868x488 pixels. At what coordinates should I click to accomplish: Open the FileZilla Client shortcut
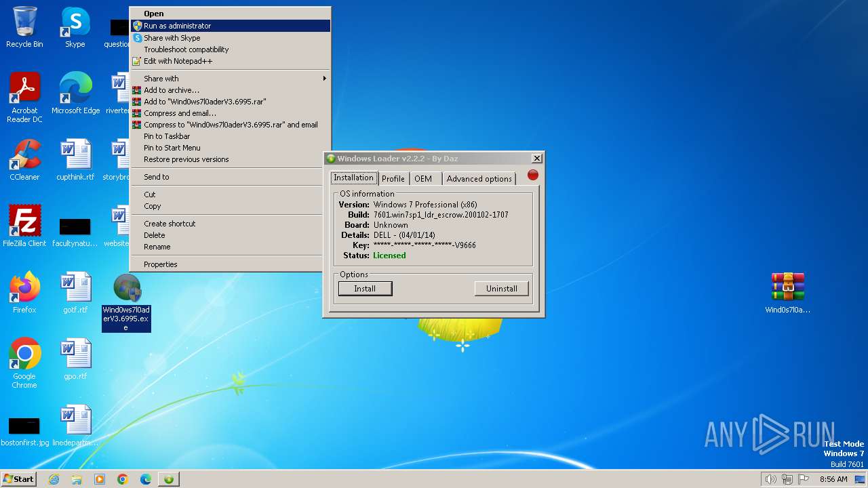click(24, 226)
